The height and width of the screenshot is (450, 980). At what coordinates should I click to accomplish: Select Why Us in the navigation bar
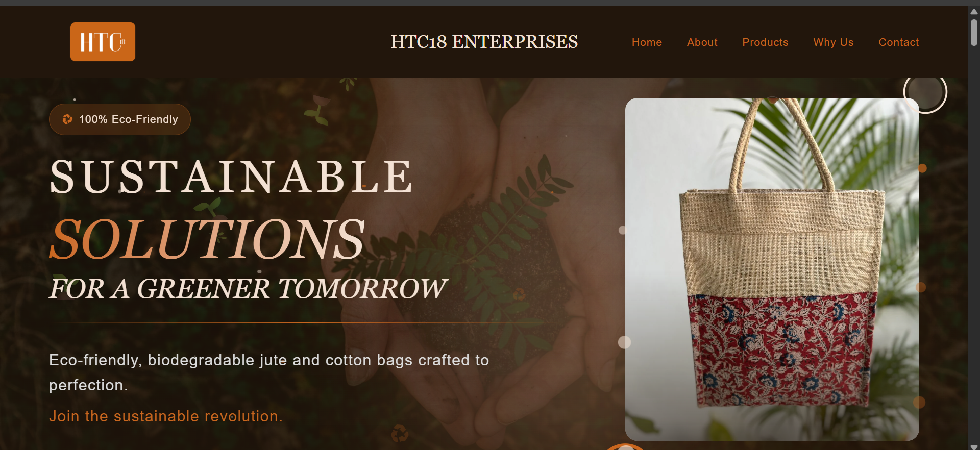833,42
